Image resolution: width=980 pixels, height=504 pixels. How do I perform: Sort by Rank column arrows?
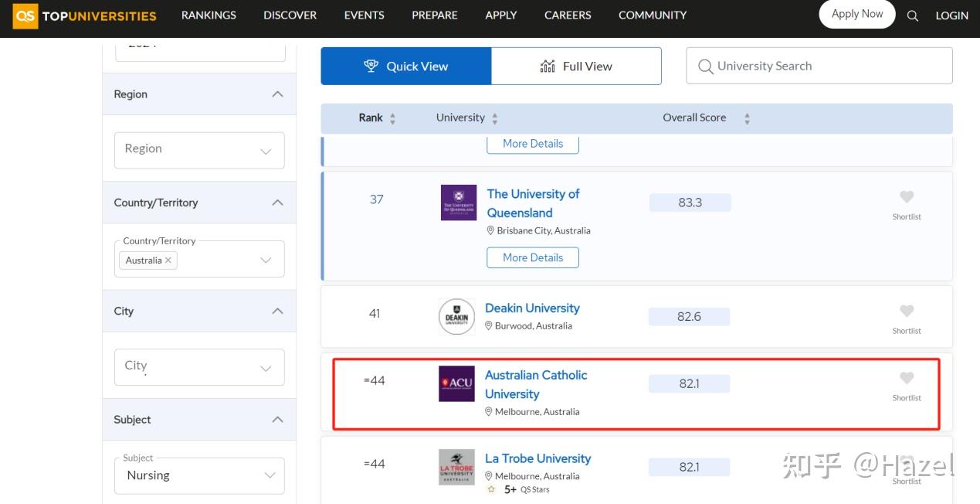[x=392, y=118]
